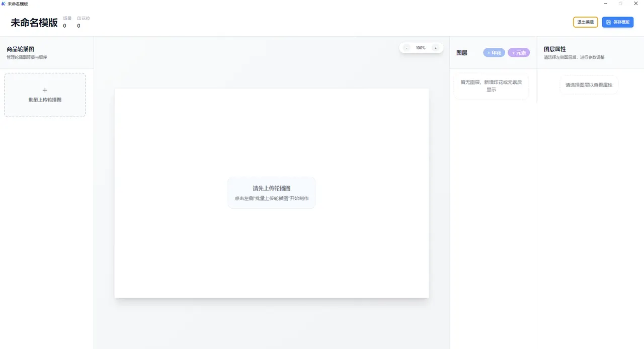Click the floppy disk icon on 保存模版
Screen dimensions: 644x349
(609, 22)
